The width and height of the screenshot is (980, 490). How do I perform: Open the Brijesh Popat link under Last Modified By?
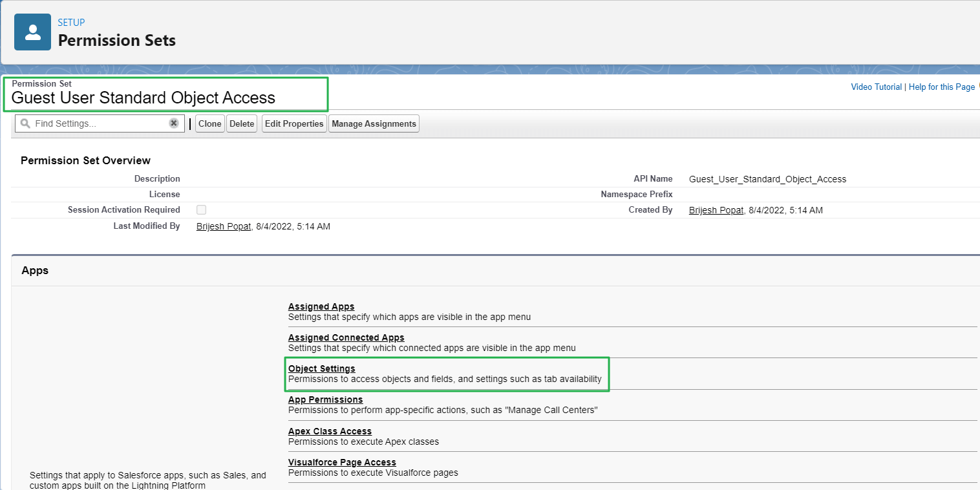(x=223, y=226)
